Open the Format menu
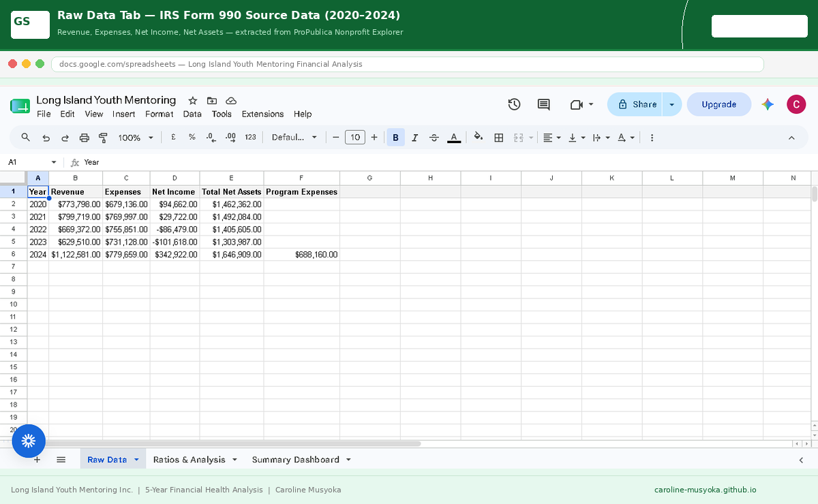 tap(160, 114)
